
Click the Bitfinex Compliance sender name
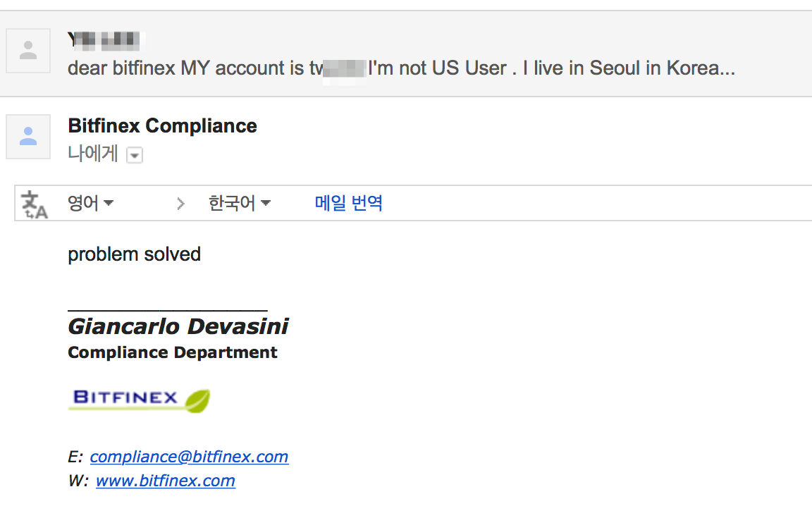[162, 126]
